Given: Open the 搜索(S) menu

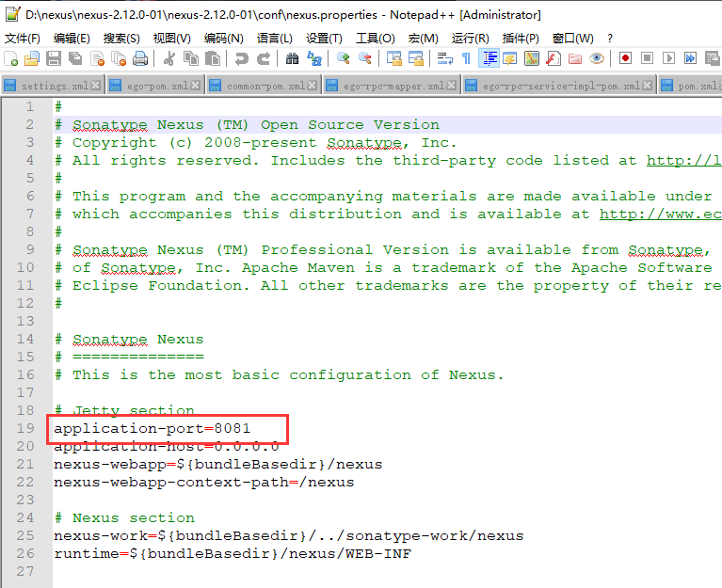Looking at the screenshot, I should tap(121, 39).
